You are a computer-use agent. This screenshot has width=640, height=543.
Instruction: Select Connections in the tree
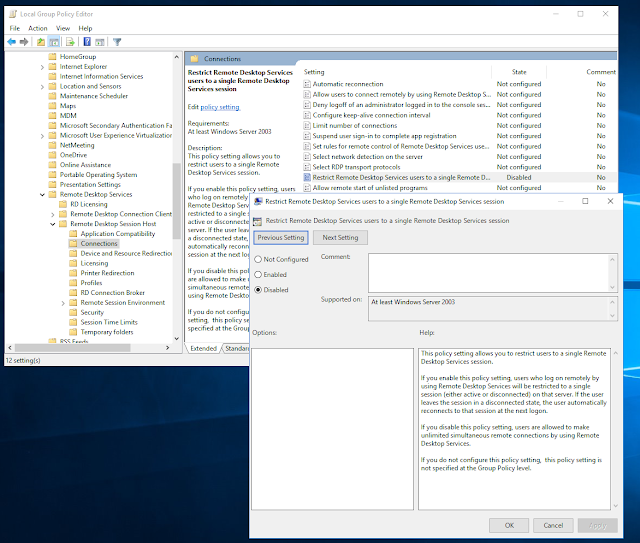pos(99,243)
